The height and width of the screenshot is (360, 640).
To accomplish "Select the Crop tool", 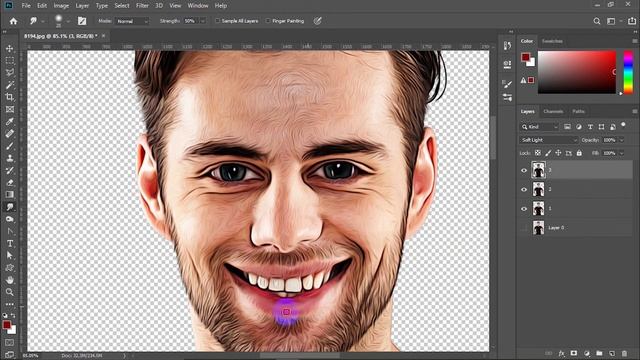I will 10,97.
